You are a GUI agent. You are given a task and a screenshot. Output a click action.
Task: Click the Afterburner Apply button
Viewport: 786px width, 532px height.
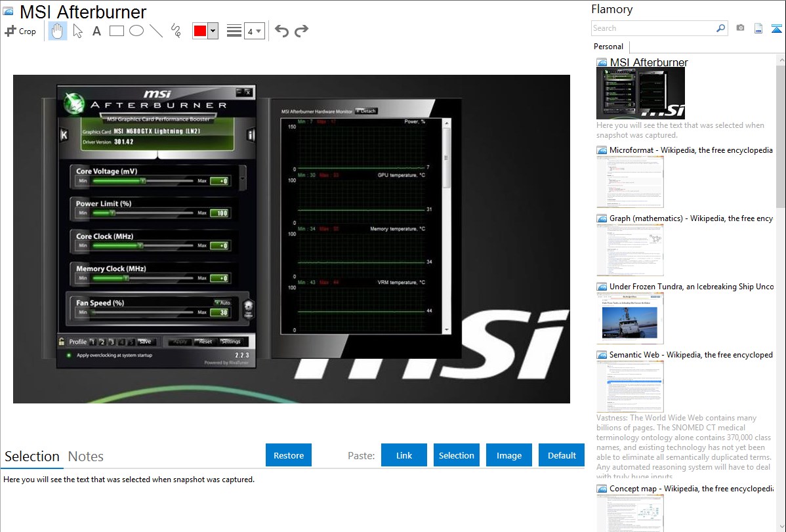180,342
